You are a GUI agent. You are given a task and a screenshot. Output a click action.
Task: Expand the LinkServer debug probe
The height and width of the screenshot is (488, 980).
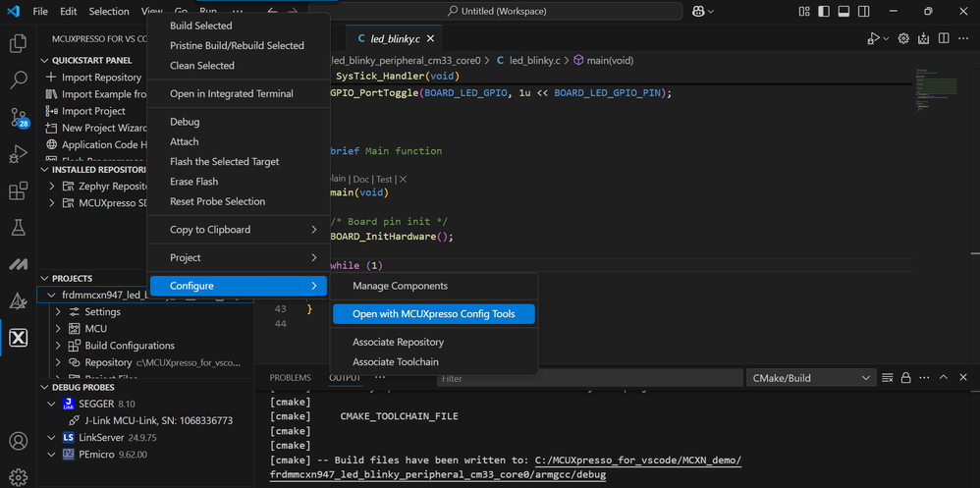(x=52, y=437)
